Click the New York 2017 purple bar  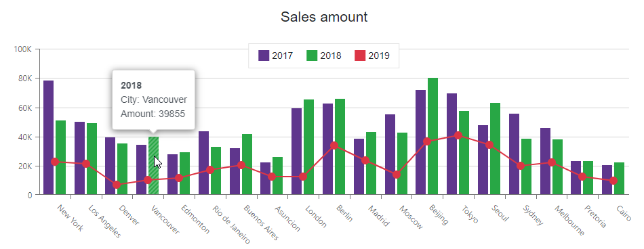click(x=48, y=137)
